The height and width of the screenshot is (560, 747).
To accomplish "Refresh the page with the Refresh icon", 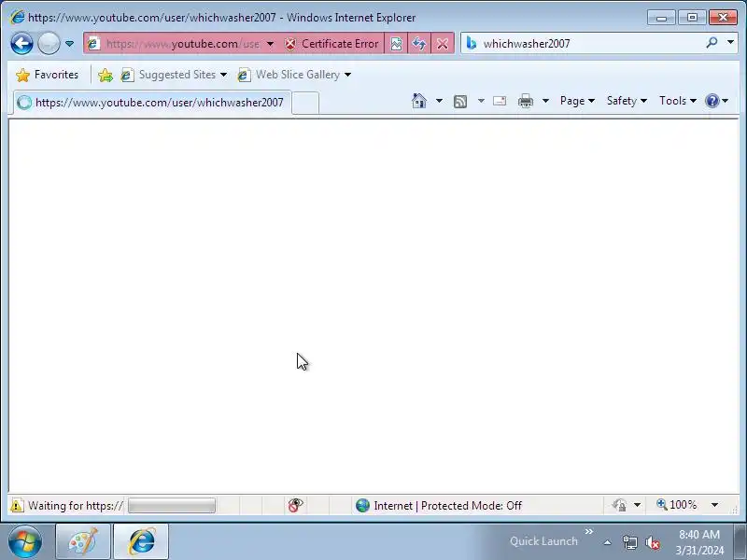I will pyautogui.click(x=419, y=44).
